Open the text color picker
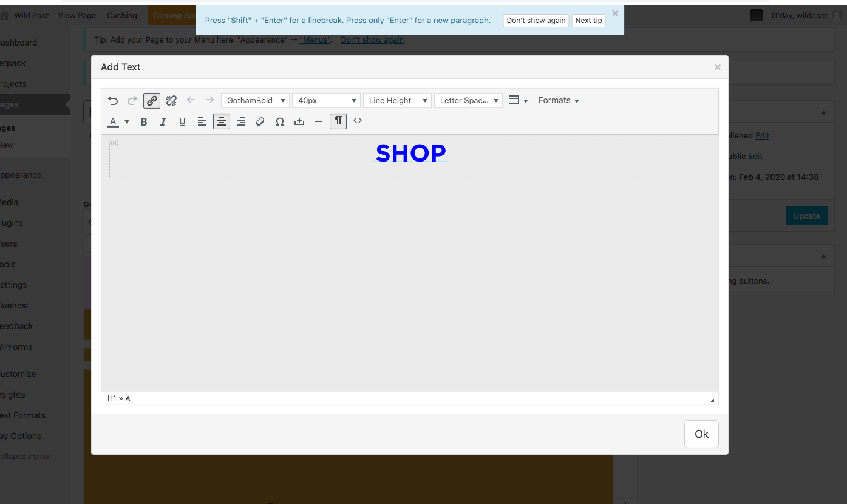The width and height of the screenshot is (847, 504). pyautogui.click(x=114, y=121)
